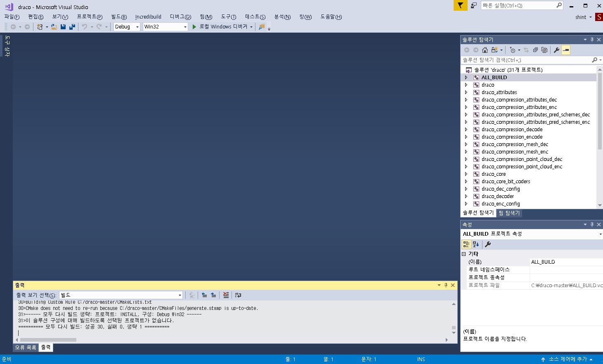
Task: Click Home icon in Solution Explorer
Action: [485, 50]
